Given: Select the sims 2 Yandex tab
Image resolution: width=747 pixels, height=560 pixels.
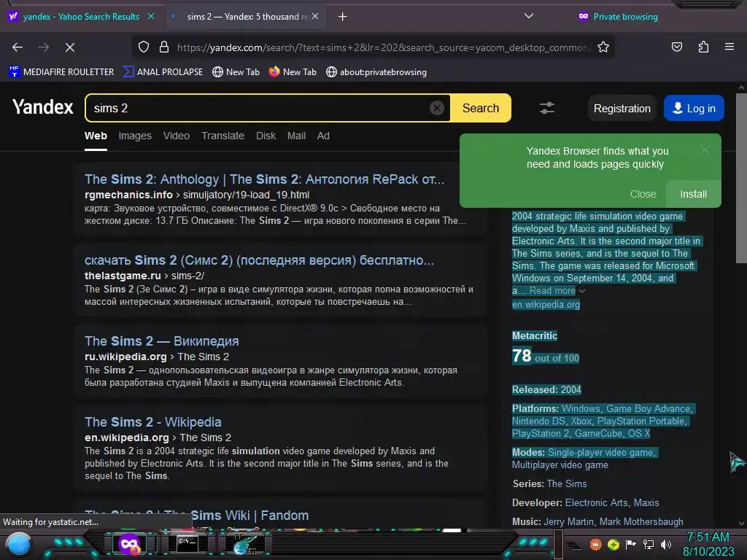Looking at the screenshot, I should point(245,17).
